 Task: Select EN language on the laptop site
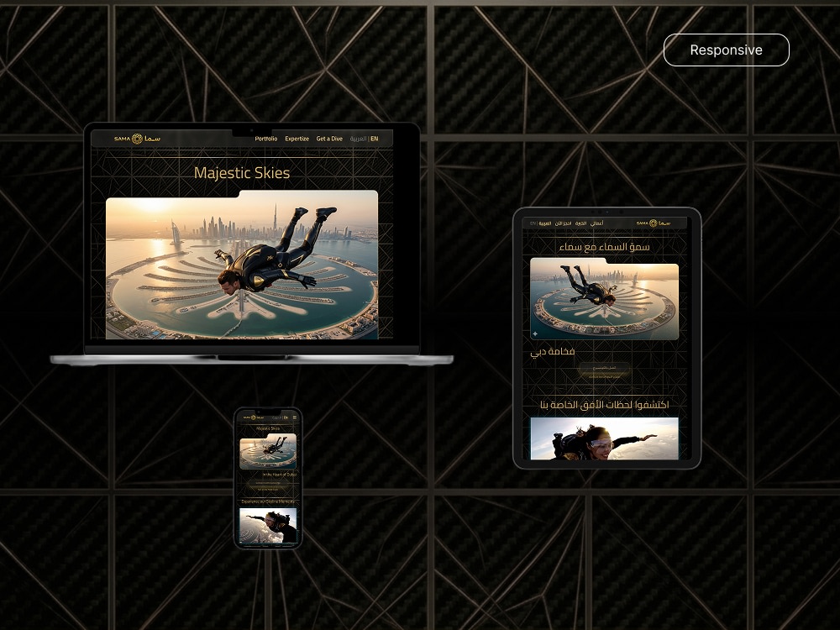point(374,139)
